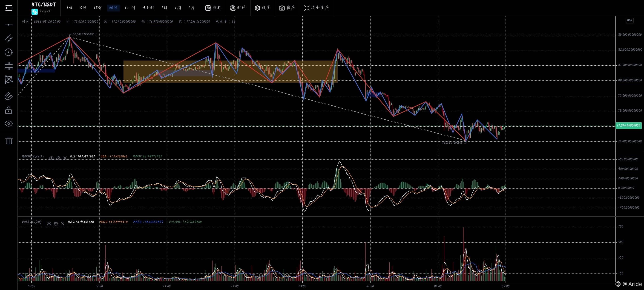Viewport: 644px width, 290px height.
Task: Click the MA10 volume readout
Action: [x=114, y=222]
